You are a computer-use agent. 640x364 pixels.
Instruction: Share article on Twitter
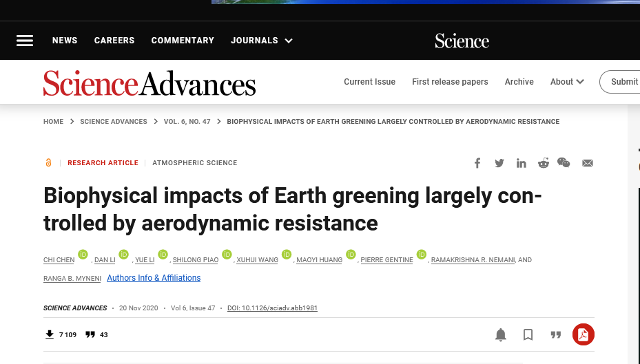[499, 163]
